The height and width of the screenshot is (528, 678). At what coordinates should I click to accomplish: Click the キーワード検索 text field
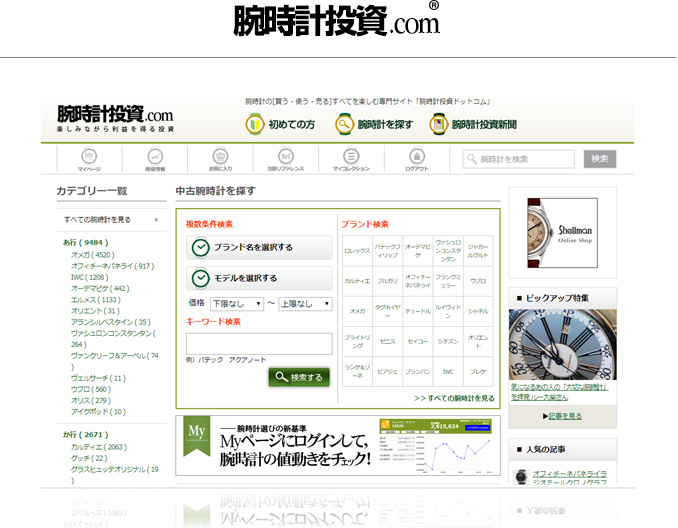259,344
